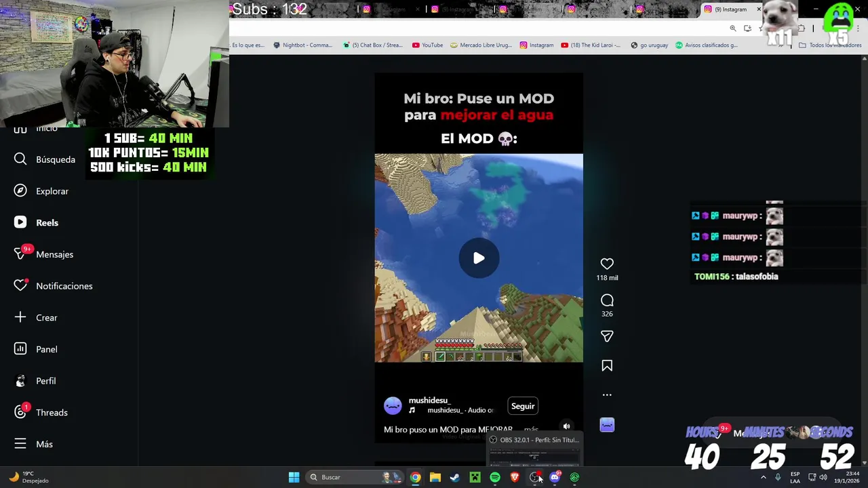This screenshot has width=868, height=488.
Task: Open the ESP LAA language switcher
Action: coord(795,477)
